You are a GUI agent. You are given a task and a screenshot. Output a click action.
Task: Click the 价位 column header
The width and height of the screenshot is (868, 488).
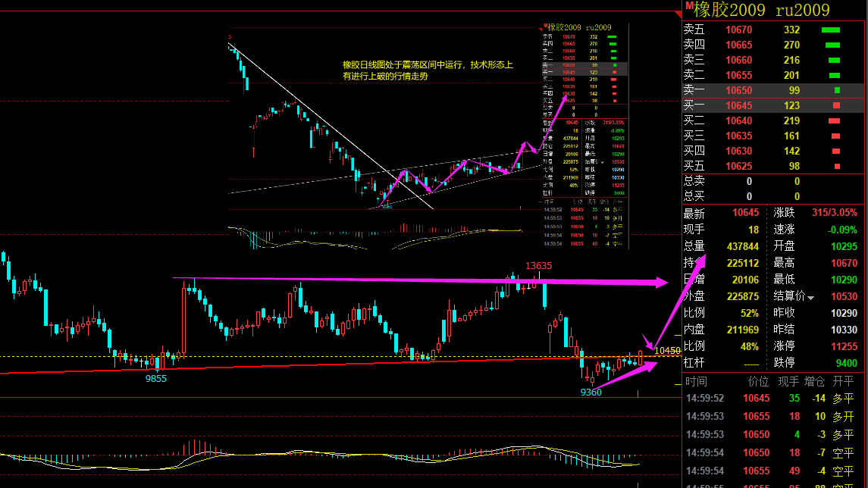click(x=758, y=381)
